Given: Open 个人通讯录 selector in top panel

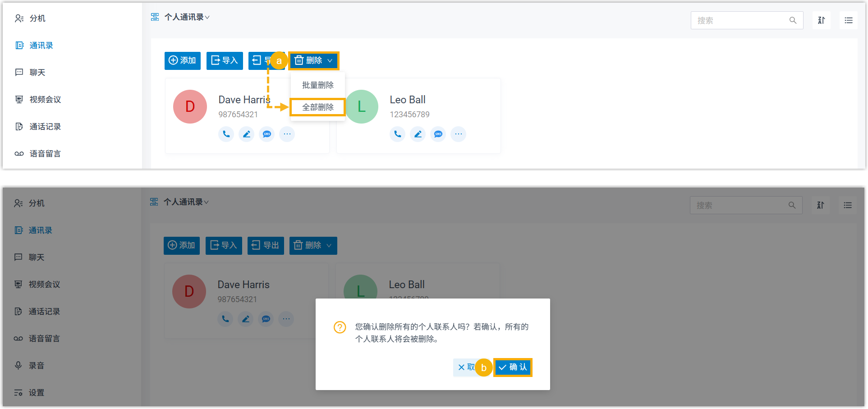Looking at the screenshot, I should (x=187, y=17).
